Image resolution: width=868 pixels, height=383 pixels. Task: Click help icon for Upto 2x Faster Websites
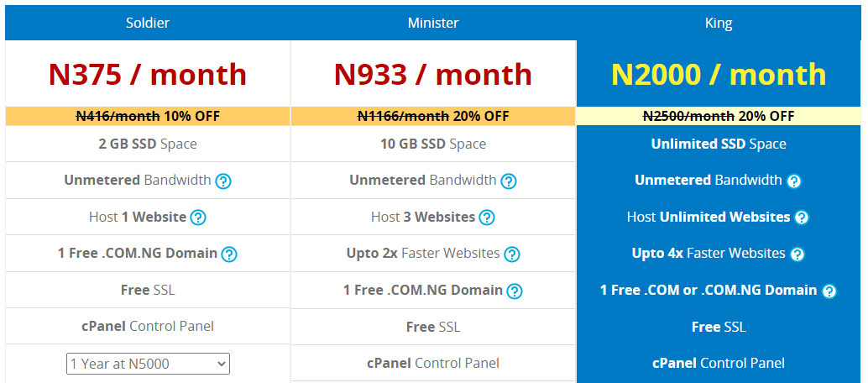click(512, 254)
